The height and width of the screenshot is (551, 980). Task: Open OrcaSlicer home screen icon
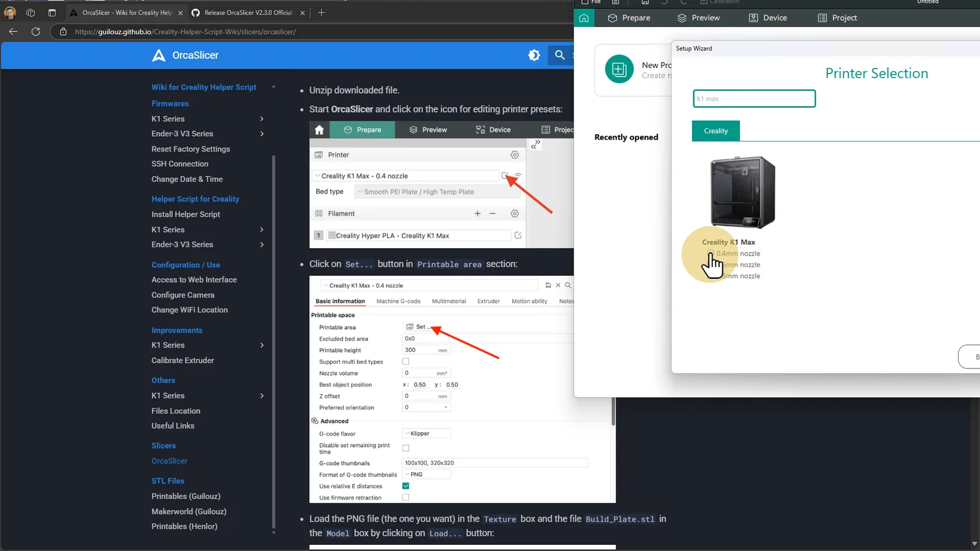584,18
